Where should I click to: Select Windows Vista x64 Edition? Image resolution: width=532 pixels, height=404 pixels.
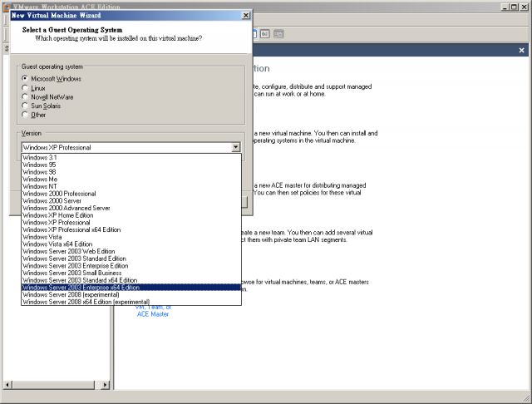[x=131, y=244]
